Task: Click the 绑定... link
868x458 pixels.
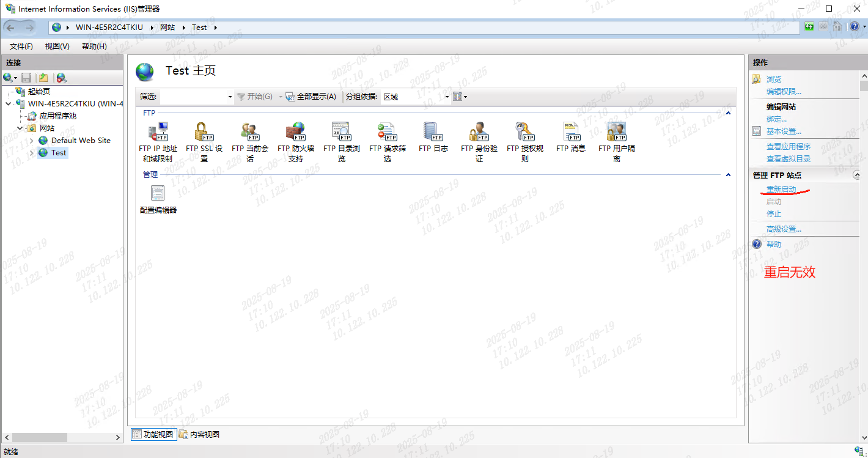Action: pyautogui.click(x=777, y=119)
